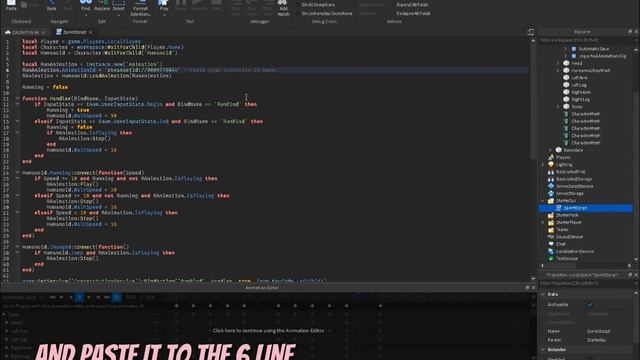Click the ServerScriptService icon
The width and height of the screenshot is (640, 360).
point(551,186)
